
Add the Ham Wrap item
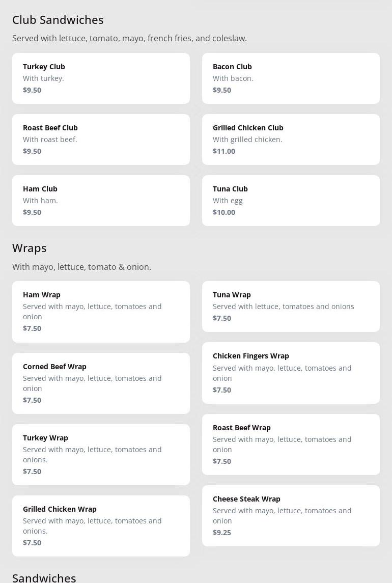click(101, 312)
